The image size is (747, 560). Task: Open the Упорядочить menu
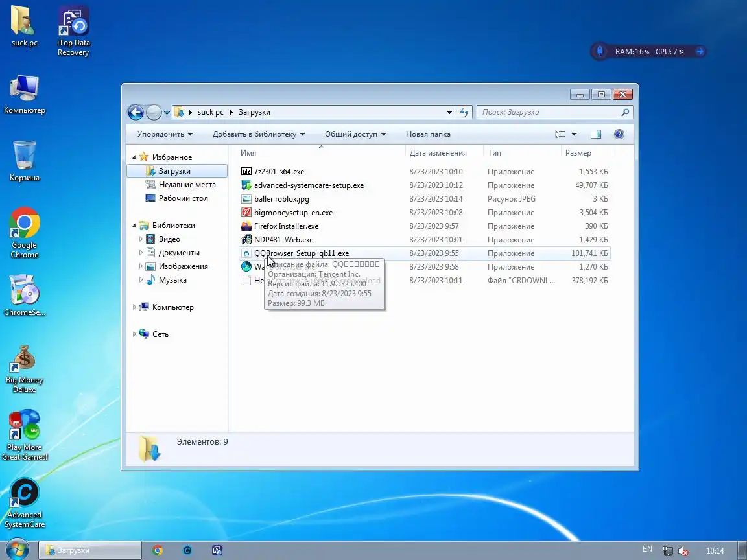coord(165,134)
